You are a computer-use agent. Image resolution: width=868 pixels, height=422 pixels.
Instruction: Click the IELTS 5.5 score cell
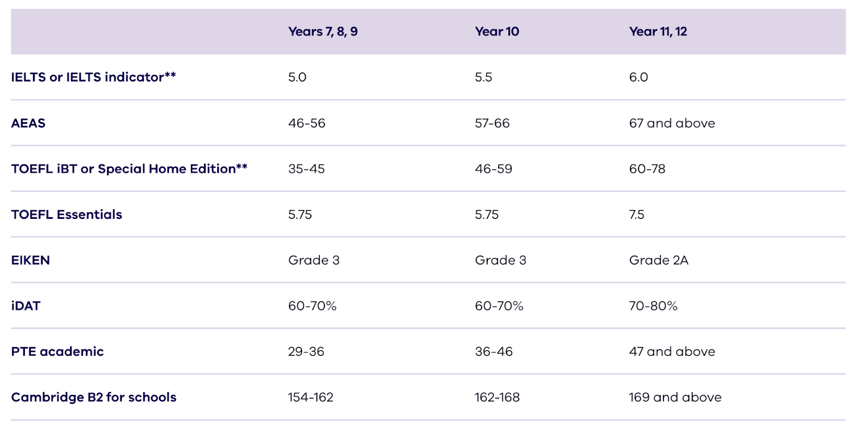coord(483,77)
